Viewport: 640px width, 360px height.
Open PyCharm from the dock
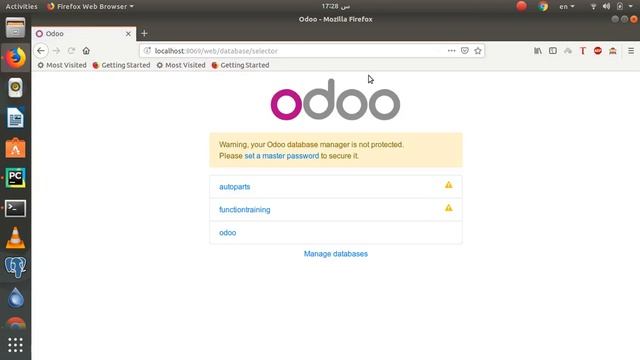16,178
